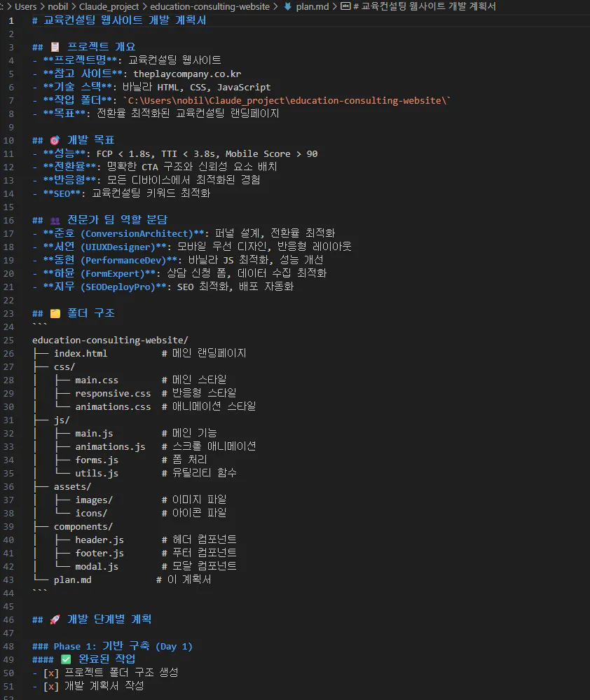The height and width of the screenshot is (700, 590).
Task: Click the 'Phase 1: 기반 구축 (Day 1)' heading
Action: tap(123, 647)
